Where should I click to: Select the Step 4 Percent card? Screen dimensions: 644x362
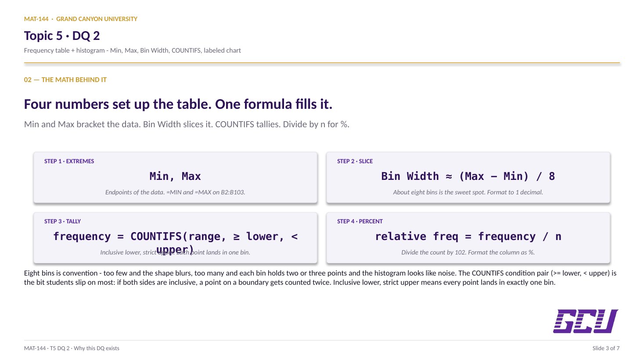468,237
